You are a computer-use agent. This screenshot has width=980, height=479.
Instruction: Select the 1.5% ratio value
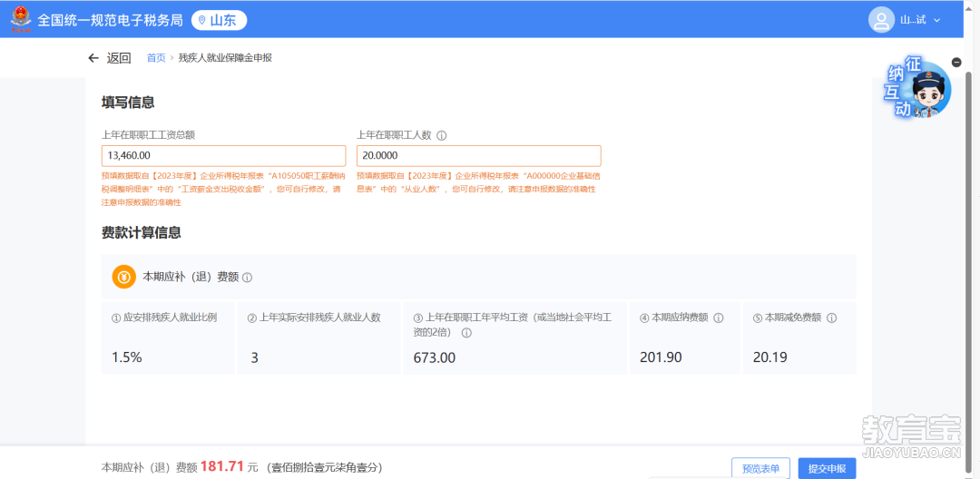(x=127, y=357)
